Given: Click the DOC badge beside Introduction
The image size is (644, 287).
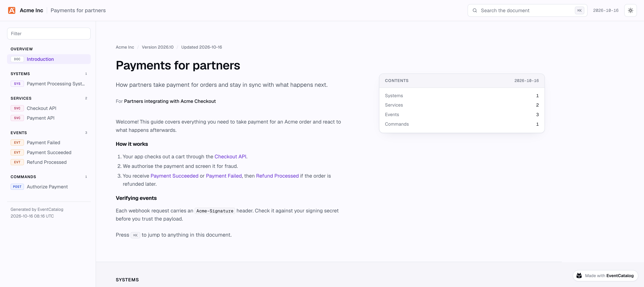Looking at the screenshot, I should coord(17,59).
